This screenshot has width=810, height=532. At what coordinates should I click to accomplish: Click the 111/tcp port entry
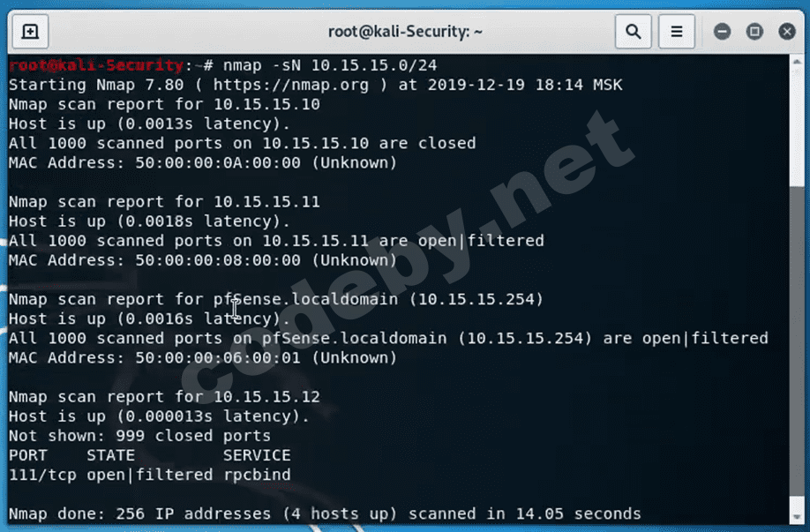pyautogui.click(x=42, y=475)
